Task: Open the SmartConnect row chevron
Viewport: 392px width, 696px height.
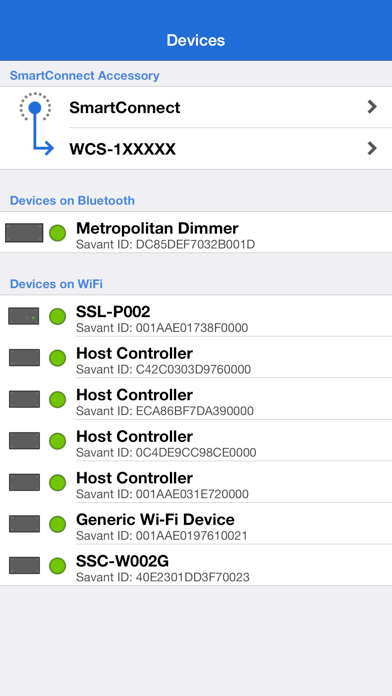Action: 372,107
